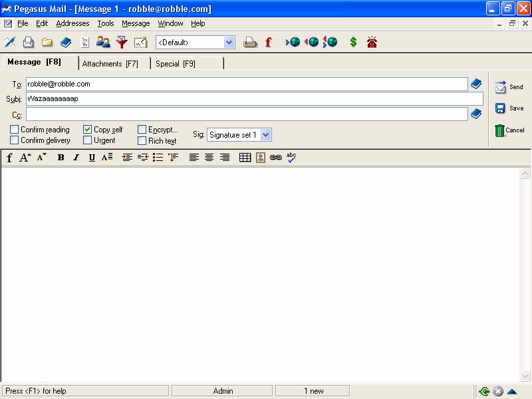This screenshot has height=399, width=532.
Task: Open mail filtering rules funnel icon
Action: [x=122, y=43]
